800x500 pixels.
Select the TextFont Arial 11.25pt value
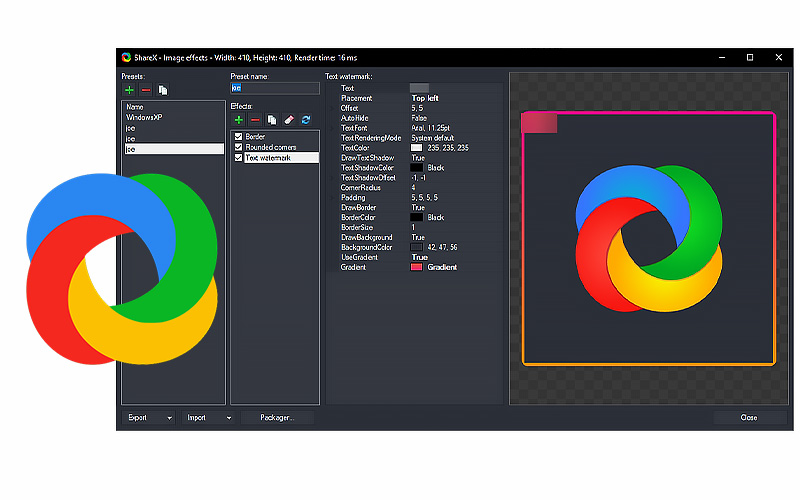(431, 128)
